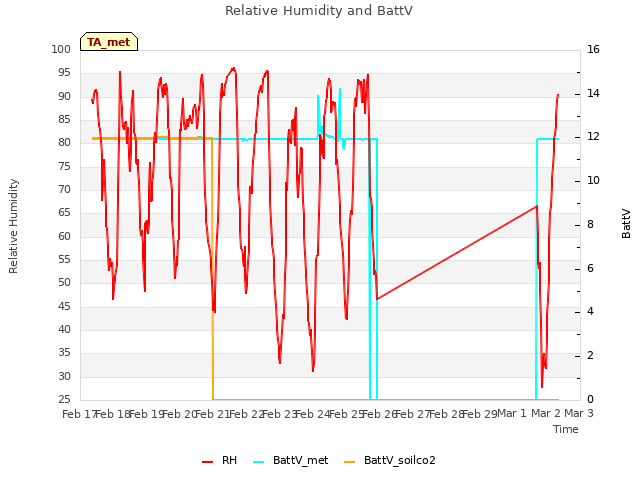Screen dimensions: 640x480
Task: Click the '0' right axis tick label
Action: tap(590, 399)
